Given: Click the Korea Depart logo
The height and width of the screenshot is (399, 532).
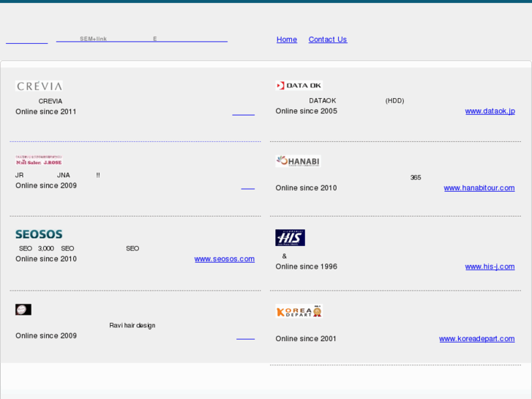Looking at the screenshot, I should pos(299,310).
